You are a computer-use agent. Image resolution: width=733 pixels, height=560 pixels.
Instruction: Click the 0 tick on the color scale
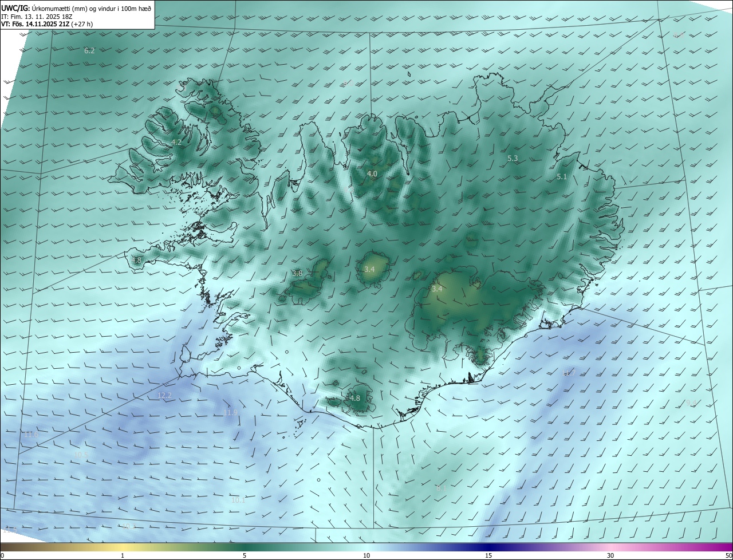(2, 555)
